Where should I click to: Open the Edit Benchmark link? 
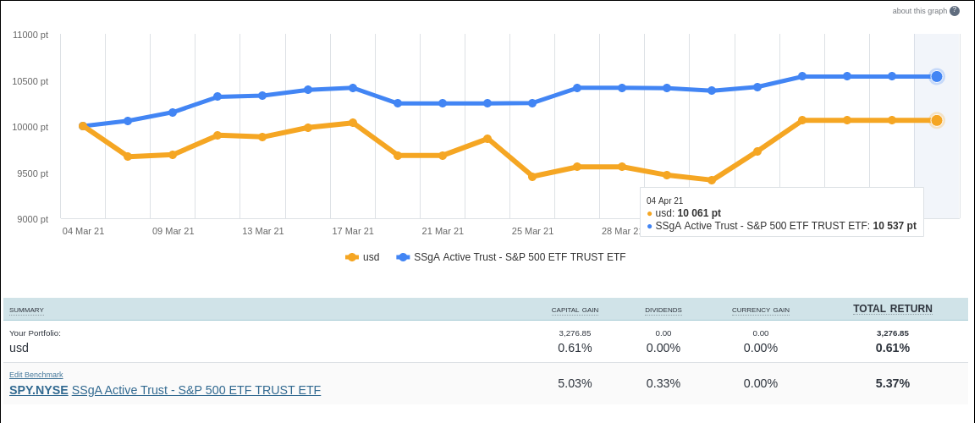point(36,375)
